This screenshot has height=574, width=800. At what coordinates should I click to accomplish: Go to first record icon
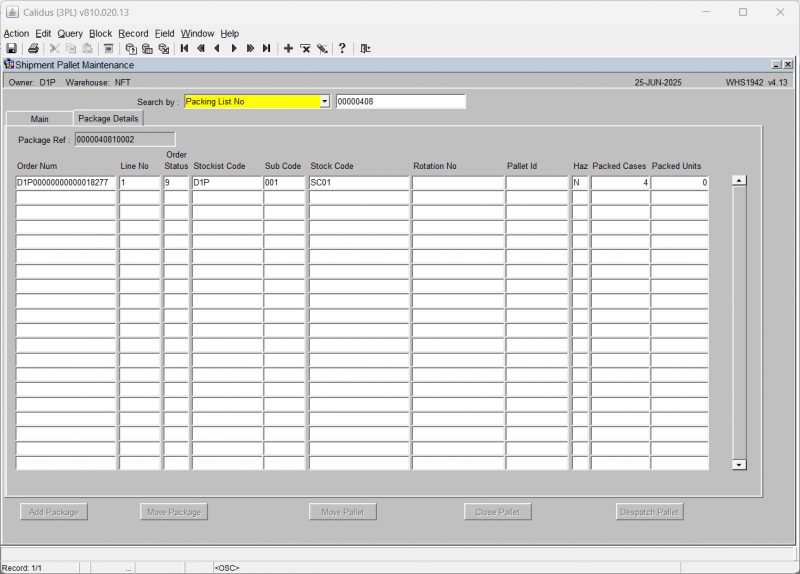tap(185, 48)
